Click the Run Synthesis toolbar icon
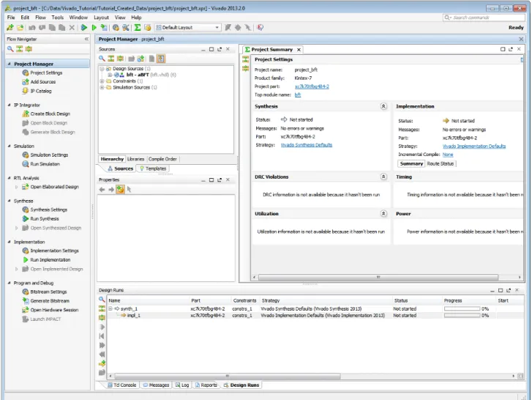This screenshot has width=532, height=400. tap(84, 28)
